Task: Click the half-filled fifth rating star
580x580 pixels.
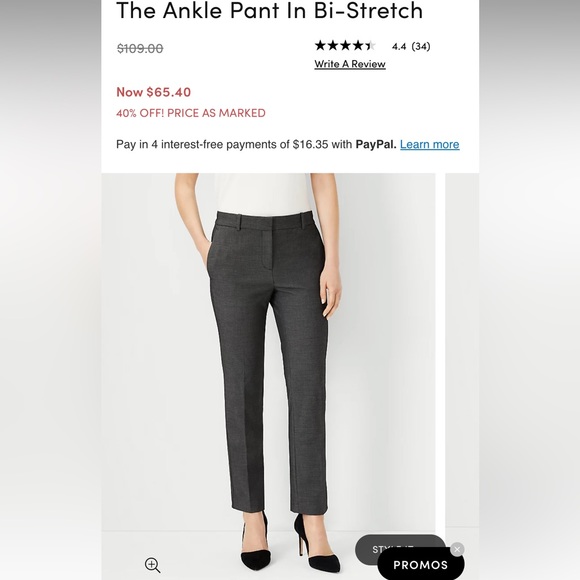Action: (x=370, y=46)
